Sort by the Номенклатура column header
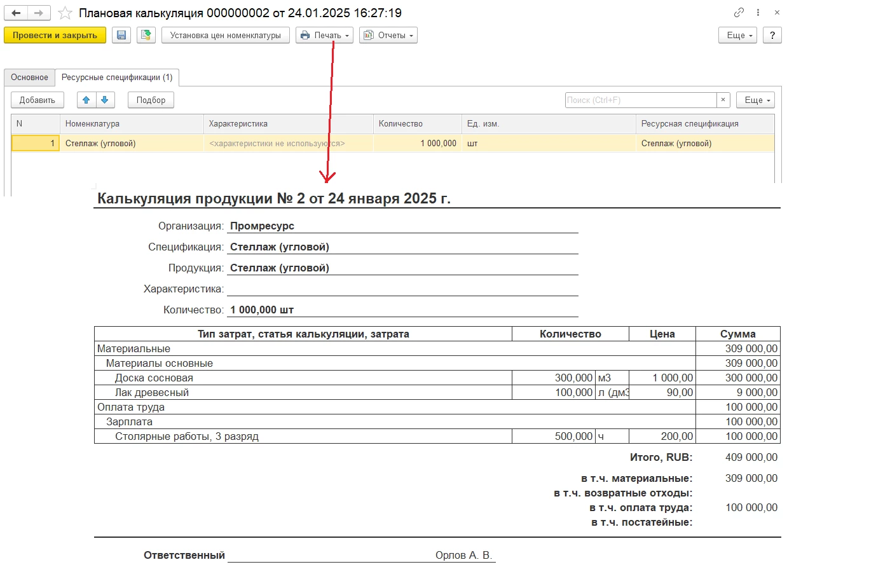 coord(132,124)
